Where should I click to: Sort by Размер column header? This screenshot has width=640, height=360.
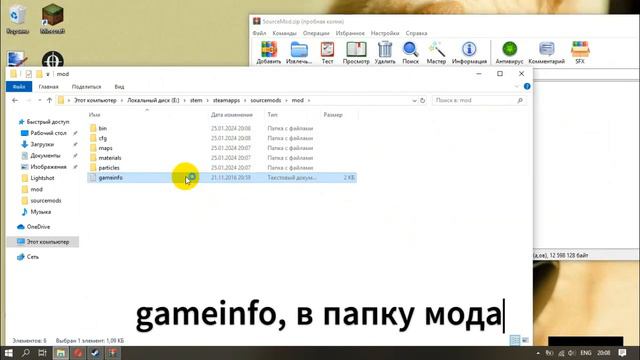[x=333, y=115]
